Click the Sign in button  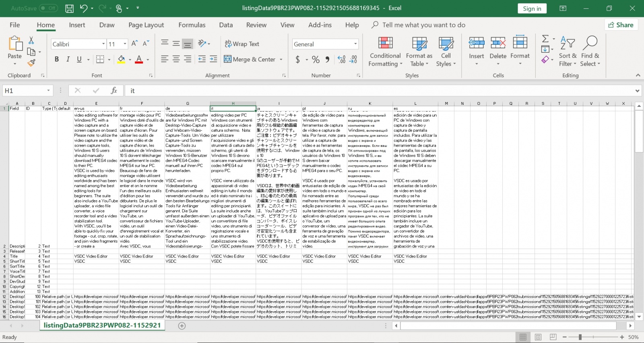point(532,8)
